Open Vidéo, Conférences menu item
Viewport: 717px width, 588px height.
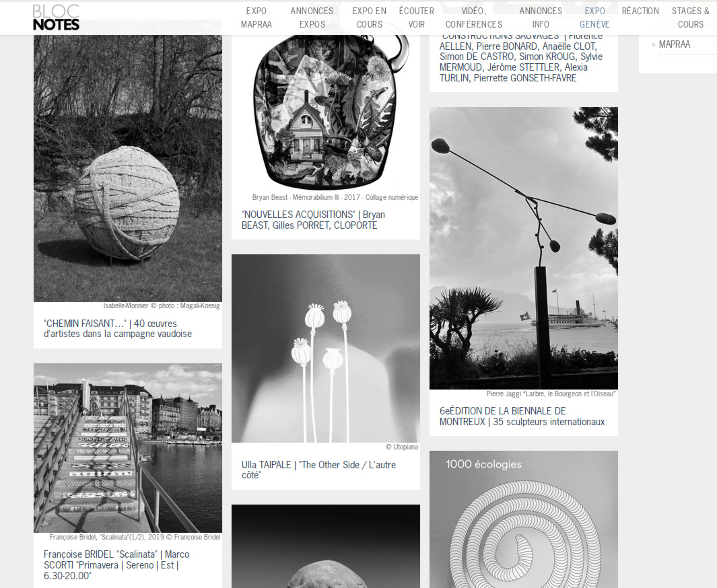pos(474,17)
